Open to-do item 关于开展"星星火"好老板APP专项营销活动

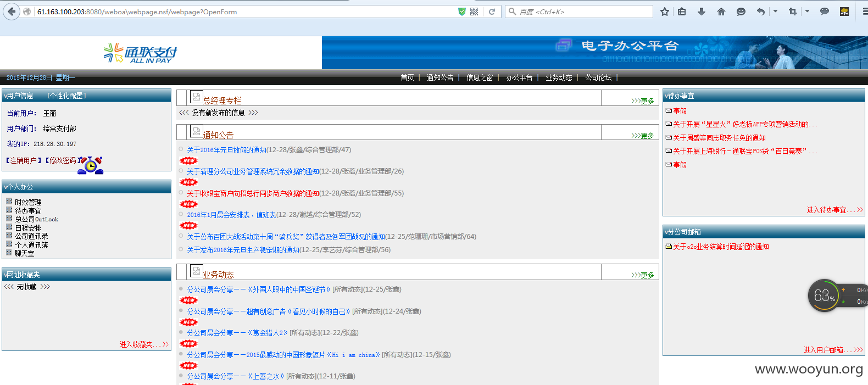(x=745, y=125)
